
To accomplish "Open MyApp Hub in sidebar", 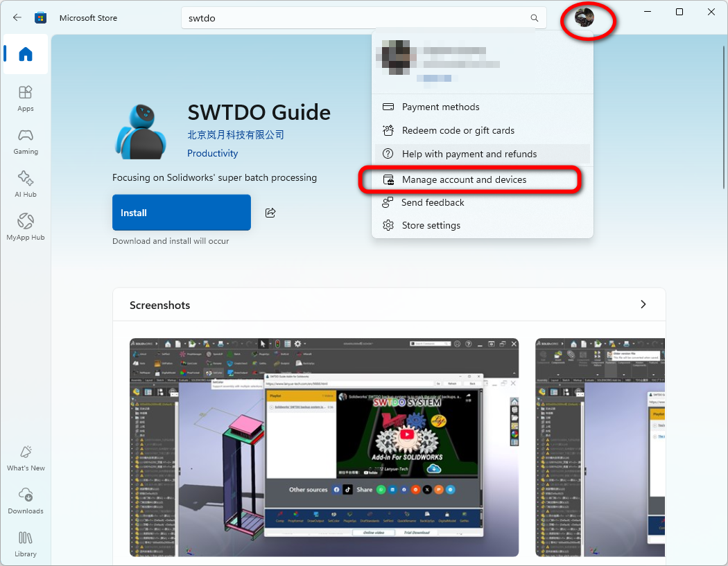I will point(26,227).
